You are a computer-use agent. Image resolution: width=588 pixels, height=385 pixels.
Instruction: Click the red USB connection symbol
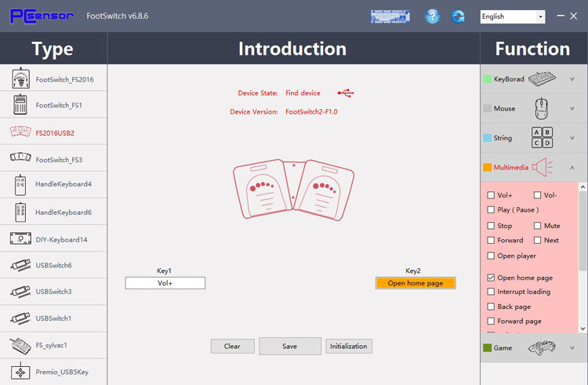click(346, 93)
